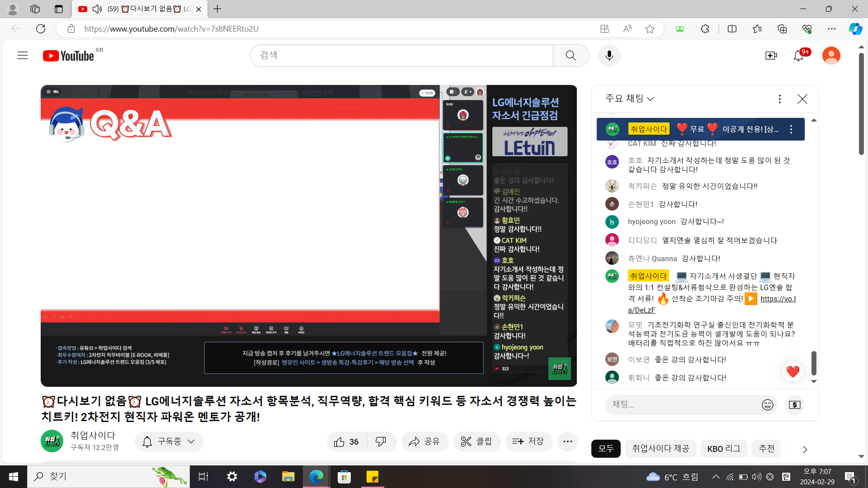
Task: Open the Favorites list icon
Action: 757,29
